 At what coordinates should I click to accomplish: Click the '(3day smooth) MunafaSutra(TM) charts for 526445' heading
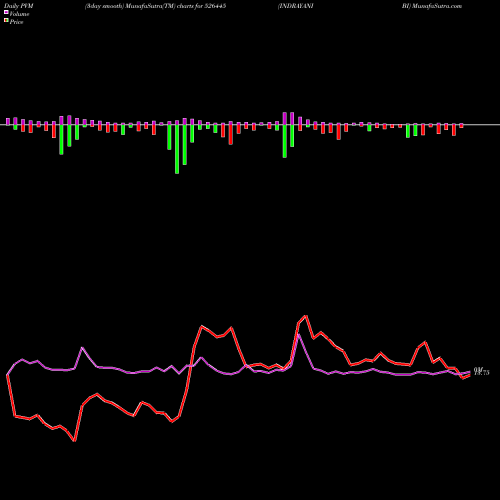tap(155, 6)
